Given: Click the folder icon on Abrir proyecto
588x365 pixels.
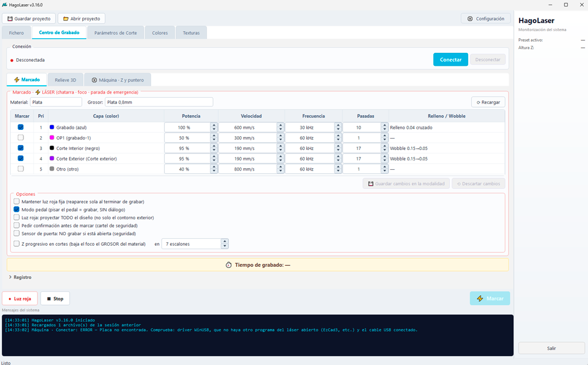Looking at the screenshot, I should point(66,19).
